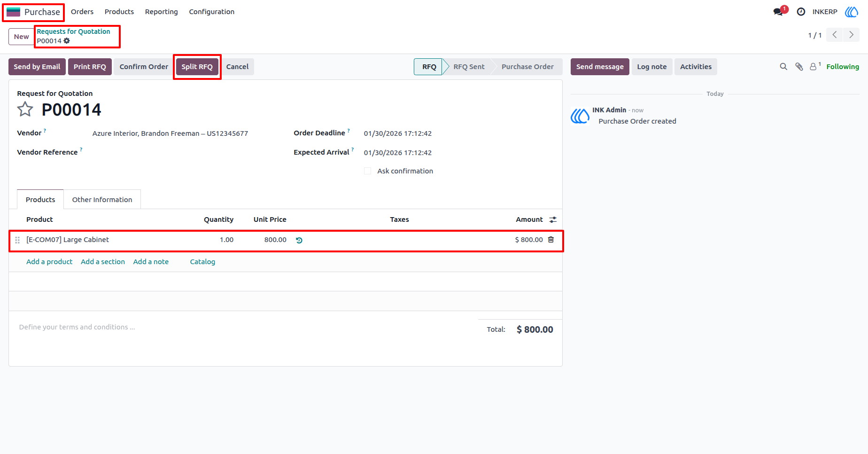Image resolution: width=868 pixels, height=454 pixels.
Task: Select the Products tab
Action: [40, 200]
